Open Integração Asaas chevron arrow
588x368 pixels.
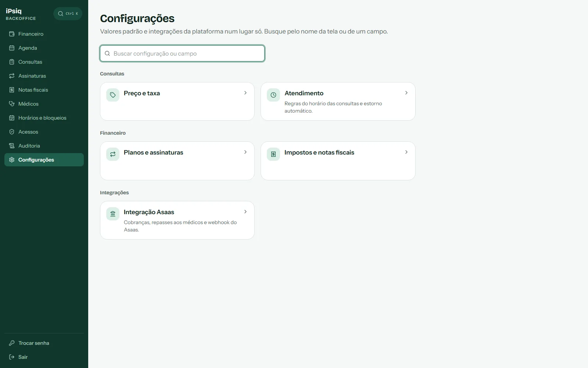[245, 212]
